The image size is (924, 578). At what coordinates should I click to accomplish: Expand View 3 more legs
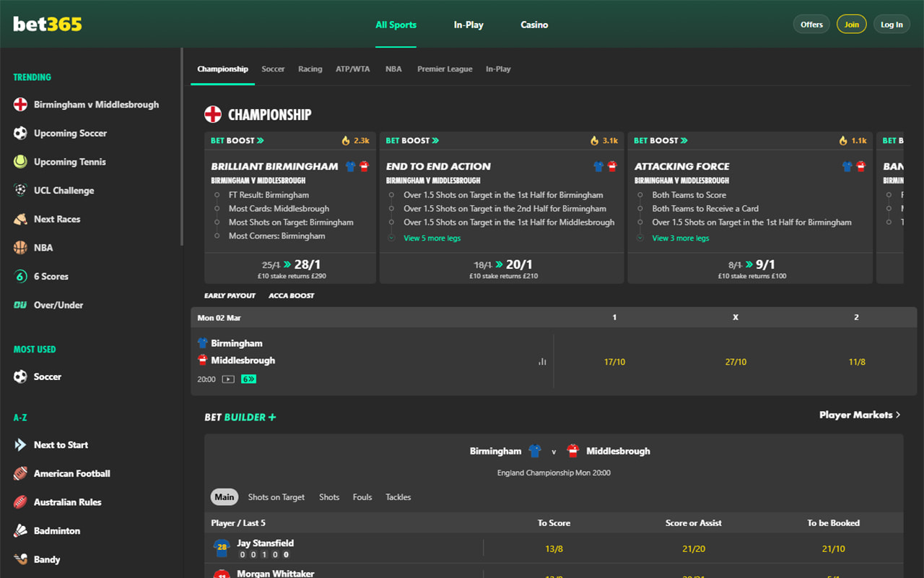[680, 238]
